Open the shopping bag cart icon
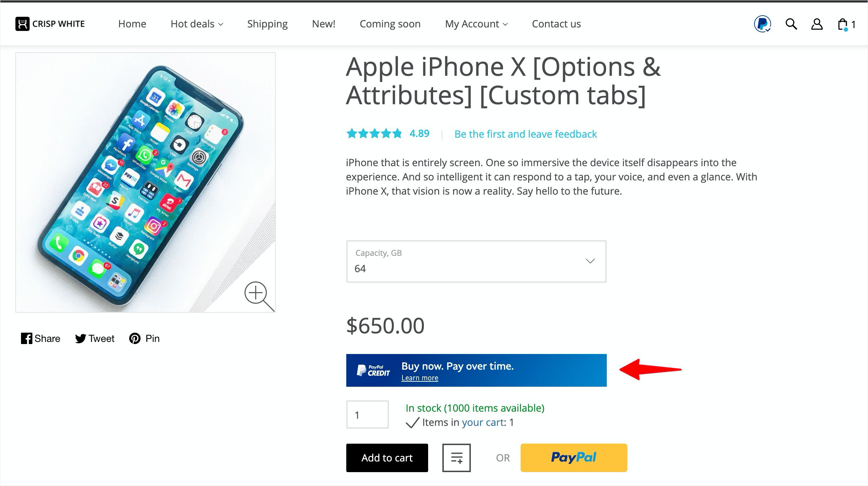This screenshot has height=486, width=868. pos(843,24)
